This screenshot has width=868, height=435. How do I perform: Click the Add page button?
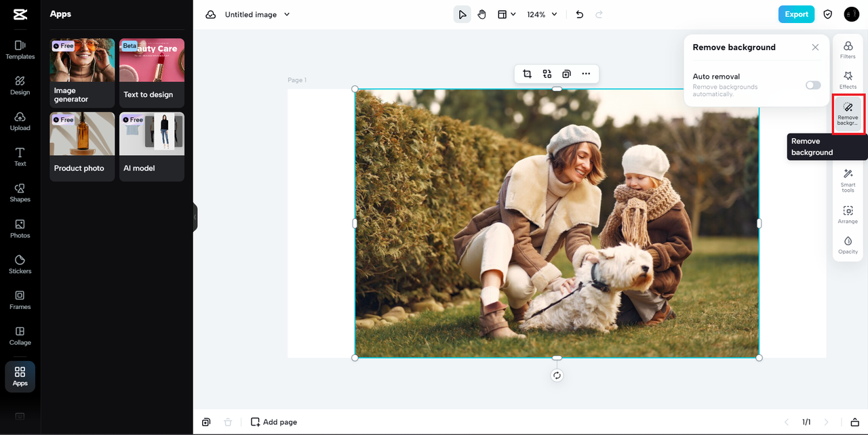coord(274,422)
